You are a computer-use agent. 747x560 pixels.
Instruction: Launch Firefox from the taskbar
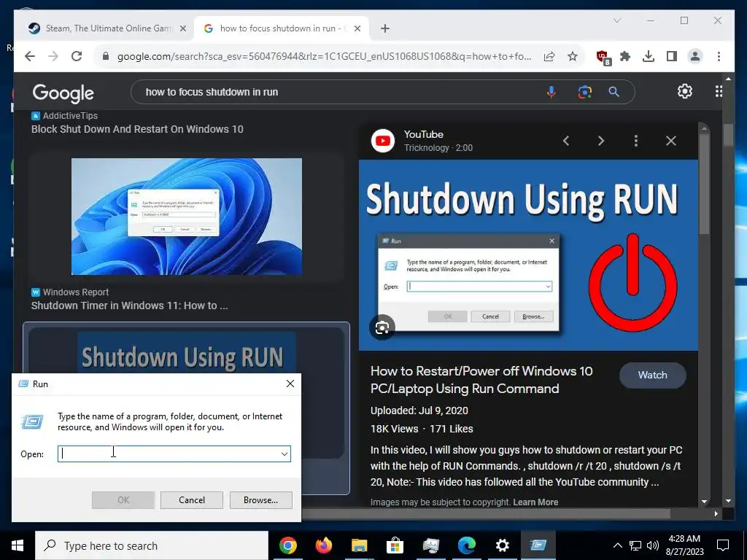coord(323,545)
